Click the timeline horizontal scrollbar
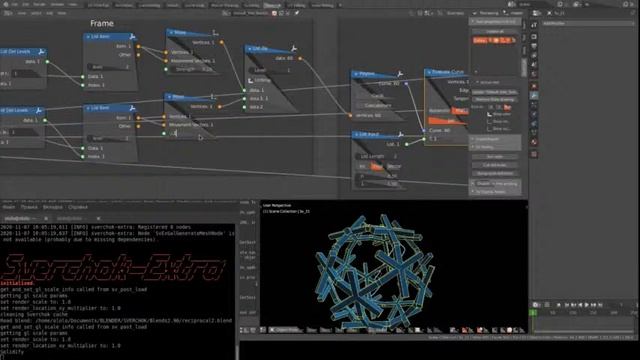This screenshot has height=360, width=640. pos(584,331)
